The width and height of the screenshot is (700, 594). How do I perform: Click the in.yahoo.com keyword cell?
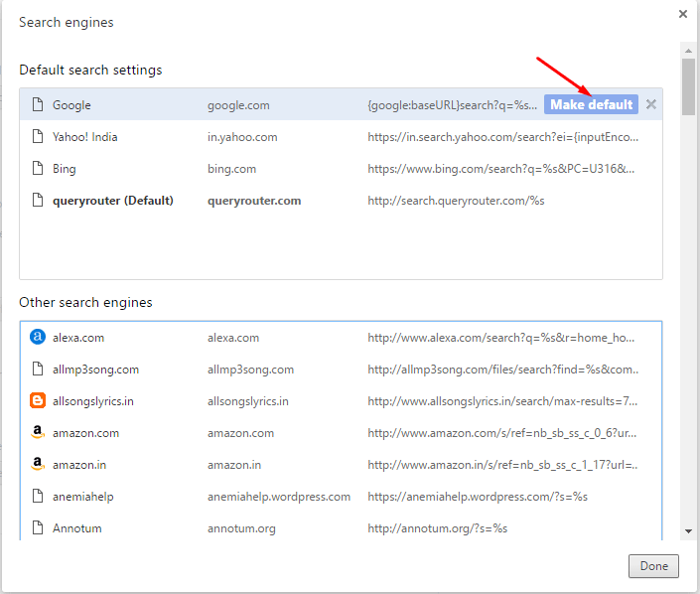[242, 137]
